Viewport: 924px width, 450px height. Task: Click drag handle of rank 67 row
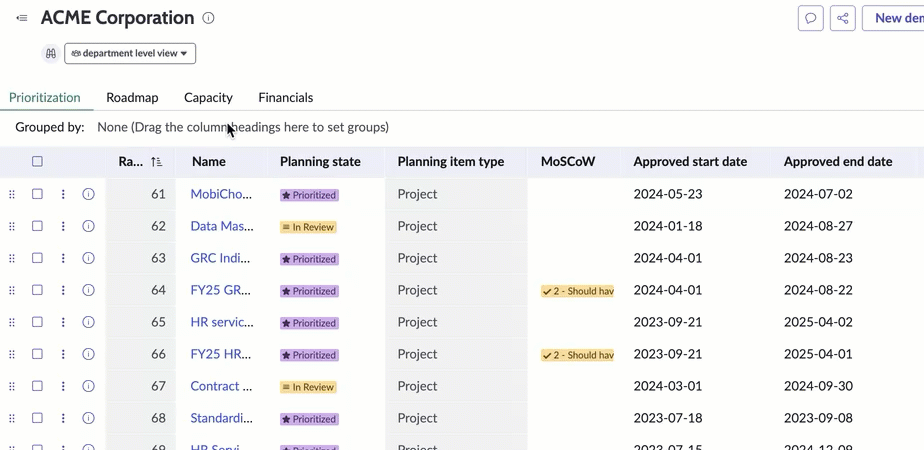point(12,386)
